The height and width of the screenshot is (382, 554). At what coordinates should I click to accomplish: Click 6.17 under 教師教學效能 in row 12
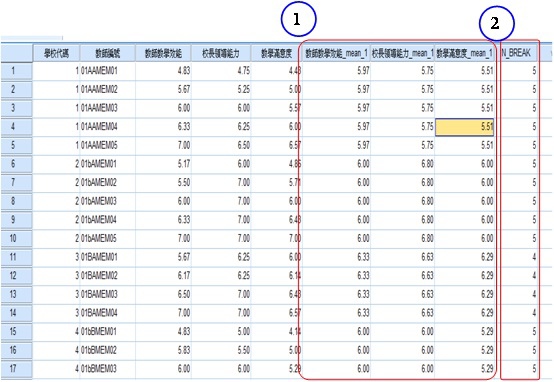point(163,276)
